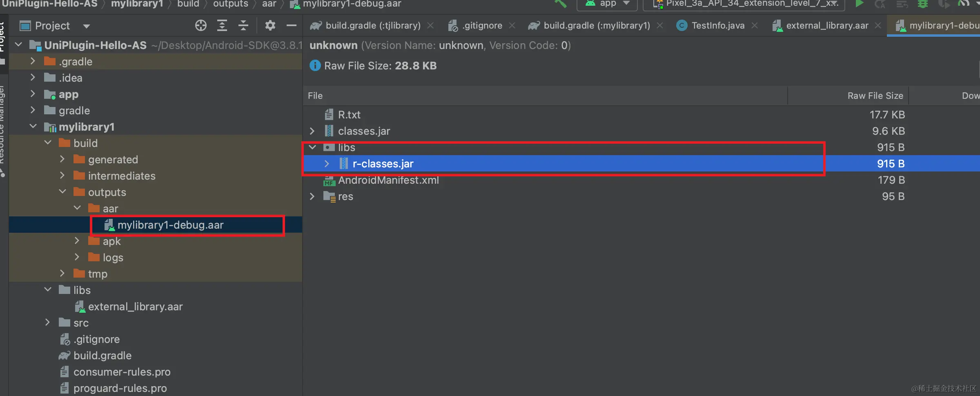Expand the logs folder

tap(77, 257)
